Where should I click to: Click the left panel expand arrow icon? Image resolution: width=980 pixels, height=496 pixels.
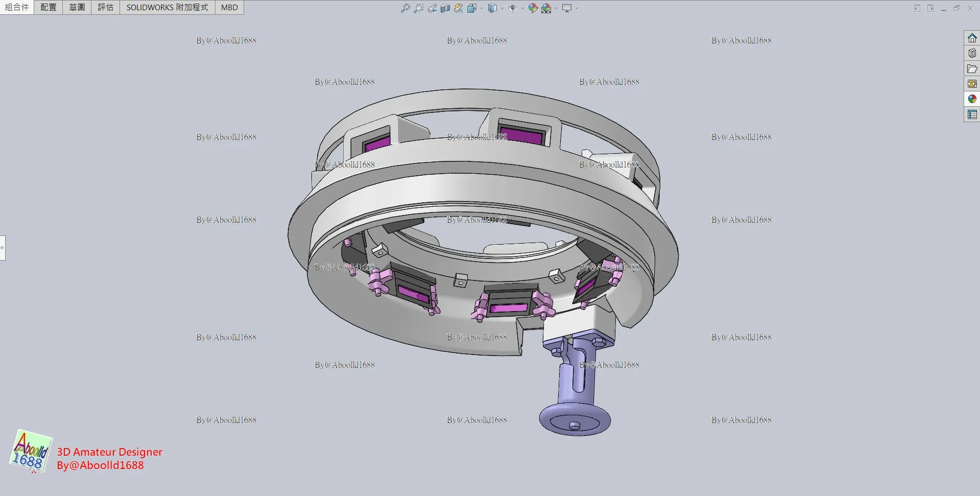(x=917, y=8)
